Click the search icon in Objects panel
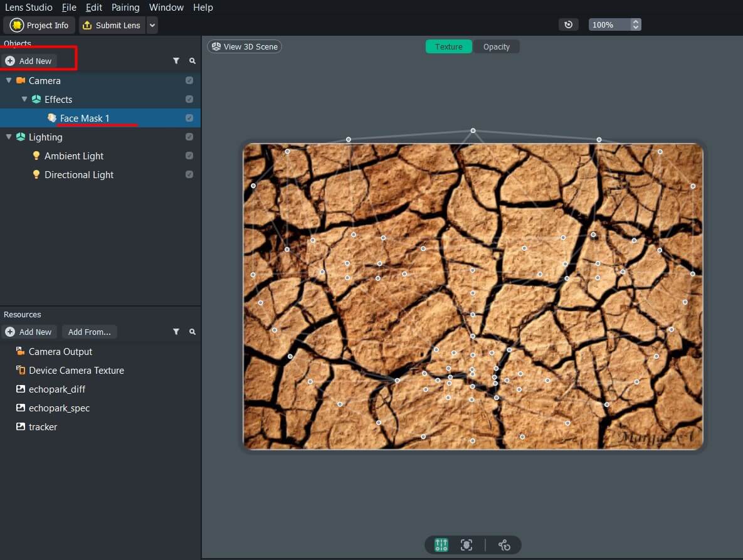 pyautogui.click(x=192, y=61)
